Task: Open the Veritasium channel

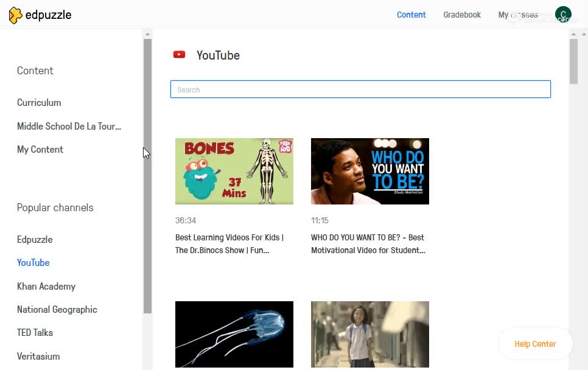Action: coord(38,356)
